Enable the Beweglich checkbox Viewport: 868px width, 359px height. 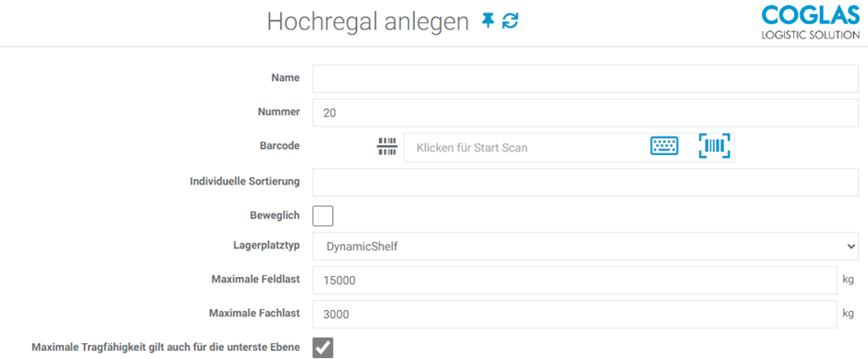pos(323,216)
